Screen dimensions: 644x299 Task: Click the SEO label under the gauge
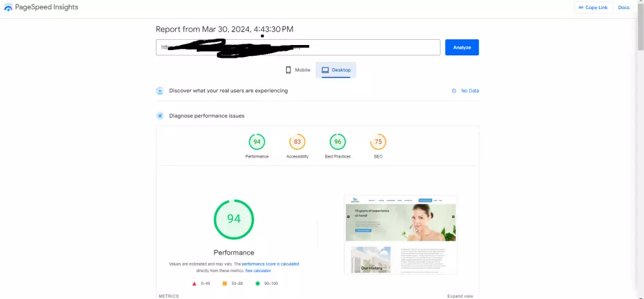(x=378, y=157)
